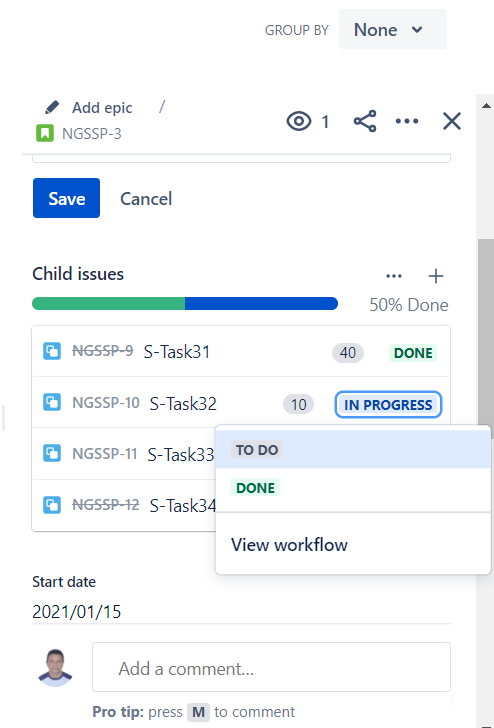Click the subtask icon for NGSSP-11
This screenshot has height=728, width=494.
coord(52,453)
